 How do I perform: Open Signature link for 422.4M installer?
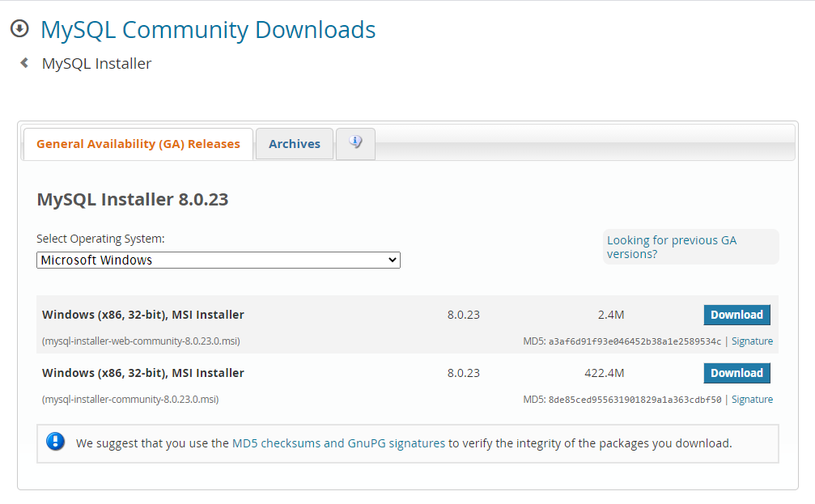point(752,400)
